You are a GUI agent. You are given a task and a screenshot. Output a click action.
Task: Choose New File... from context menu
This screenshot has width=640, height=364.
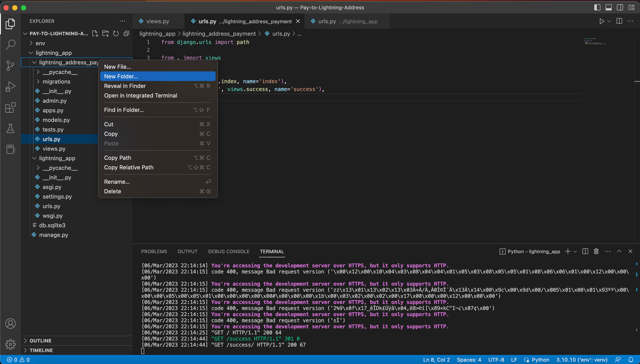[158, 67]
